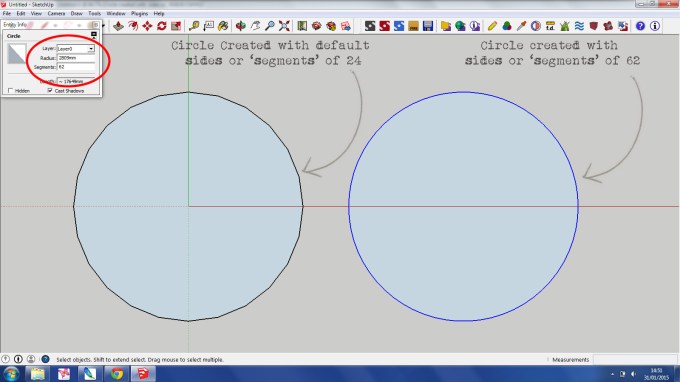This screenshot has width=680, height=382.
Task: Click the blue S plugin icon
Action: tap(399, 26)
